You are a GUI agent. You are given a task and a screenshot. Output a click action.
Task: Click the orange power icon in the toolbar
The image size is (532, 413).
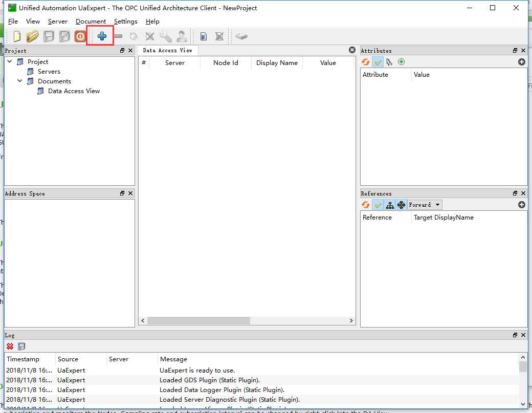pos(80,36)
